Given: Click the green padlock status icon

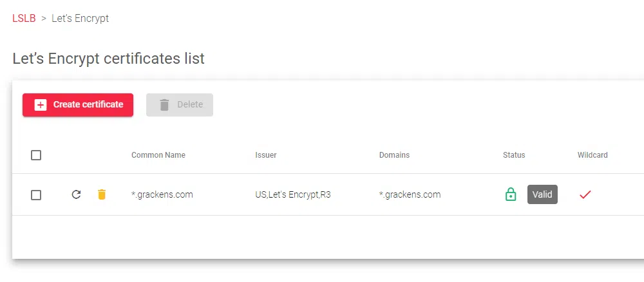Looking at the screenshot, I should tap(511, 194).
